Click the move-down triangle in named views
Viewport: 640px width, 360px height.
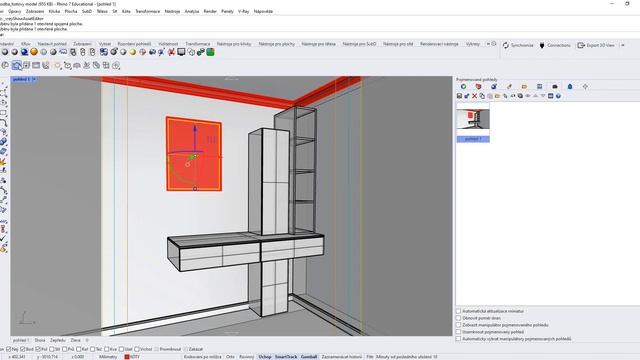pos(543,96)
